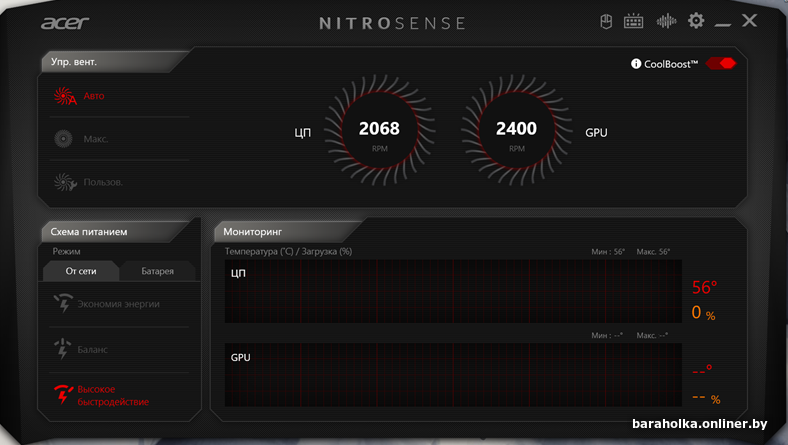Click the Макс. 56° CPU reading
This screenshot has height=445, width=788.
(x=653, y=251)
